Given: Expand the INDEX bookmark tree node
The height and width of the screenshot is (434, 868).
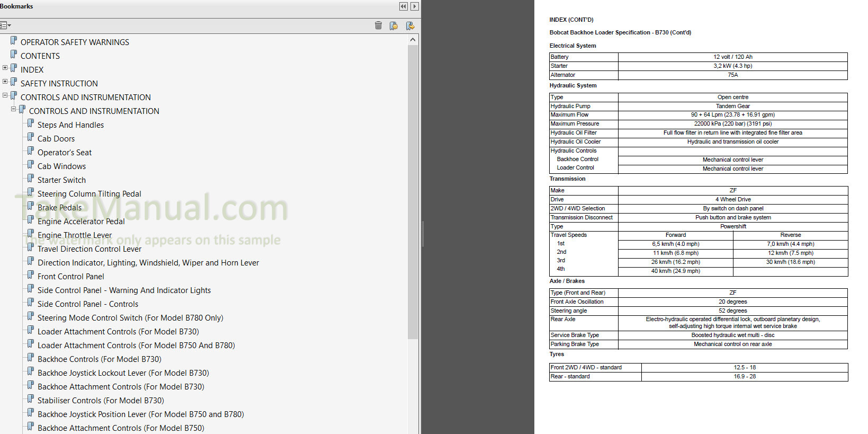Looking at the screenshot, I should point(5,68).
